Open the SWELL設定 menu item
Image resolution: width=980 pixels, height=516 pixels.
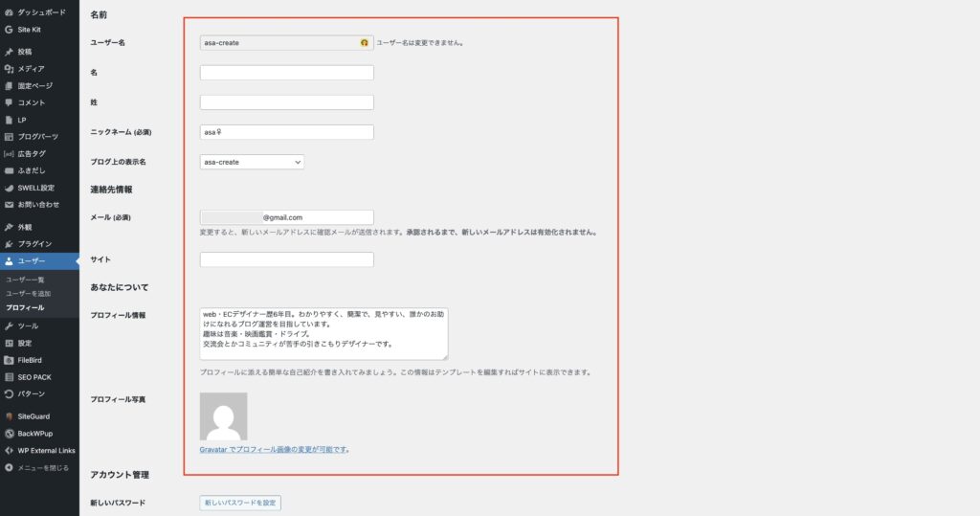[x=35, y=188]
